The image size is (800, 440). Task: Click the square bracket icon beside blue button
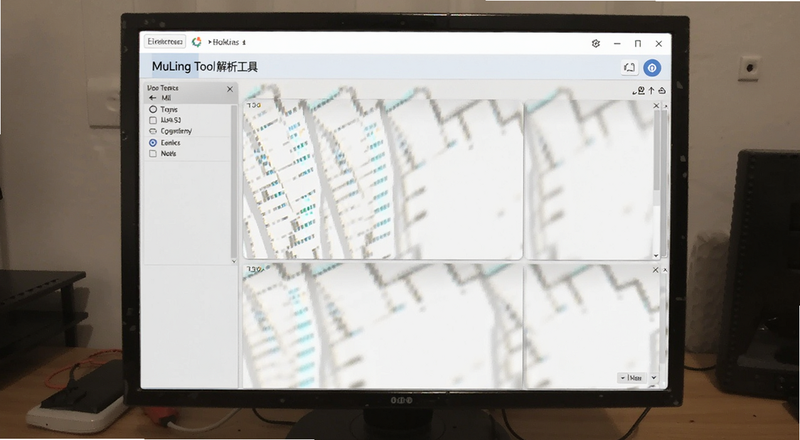(630, 68)
